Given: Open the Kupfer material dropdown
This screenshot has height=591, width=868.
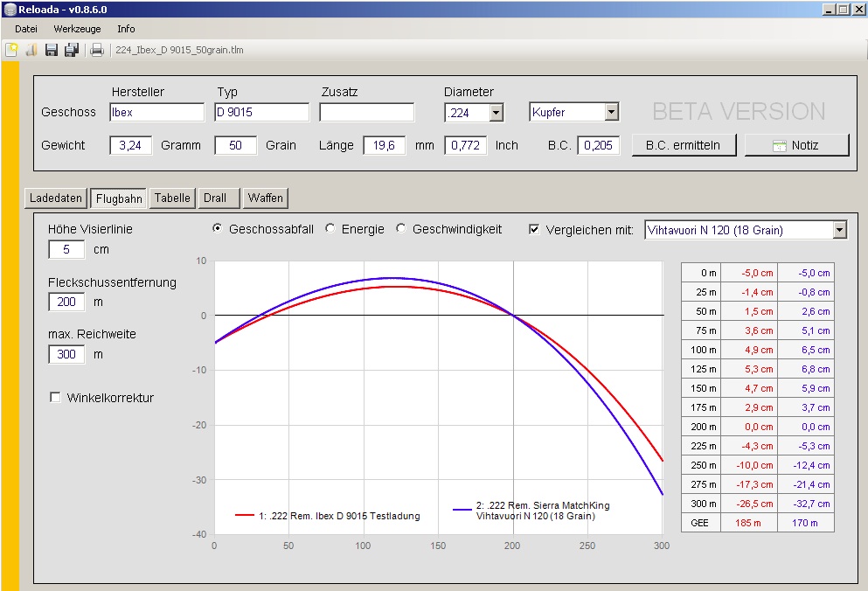Looking at the screenshot, I should [611, 113].
